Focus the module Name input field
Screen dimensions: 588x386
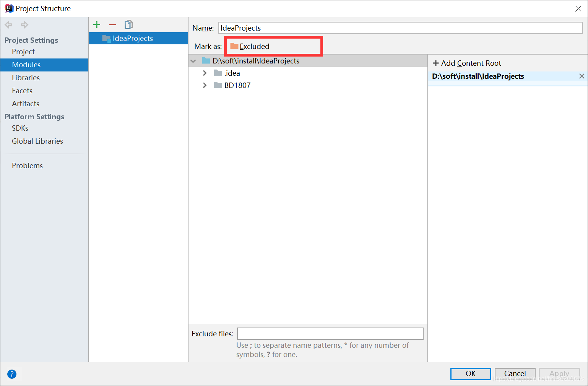400,28
